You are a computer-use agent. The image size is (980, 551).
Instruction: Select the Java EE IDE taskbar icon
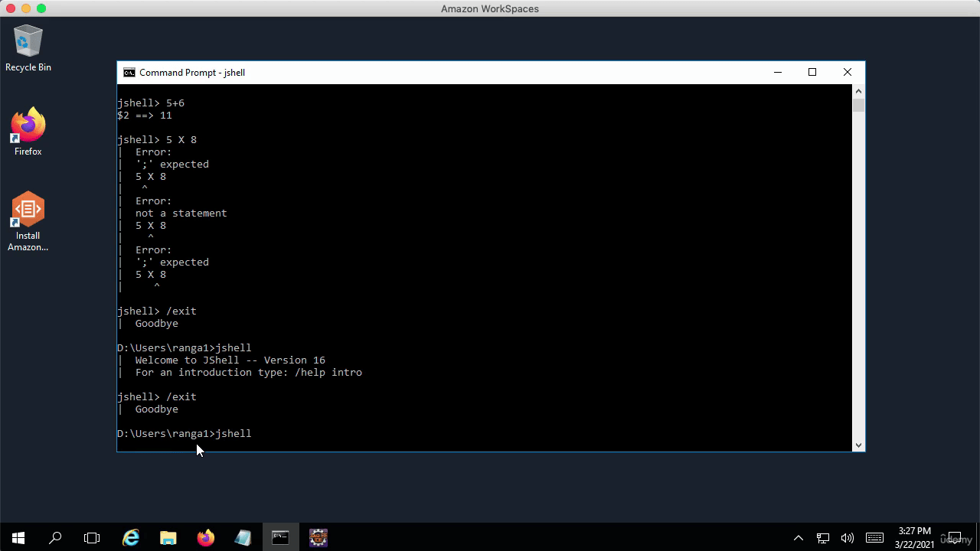coord(318,538)
